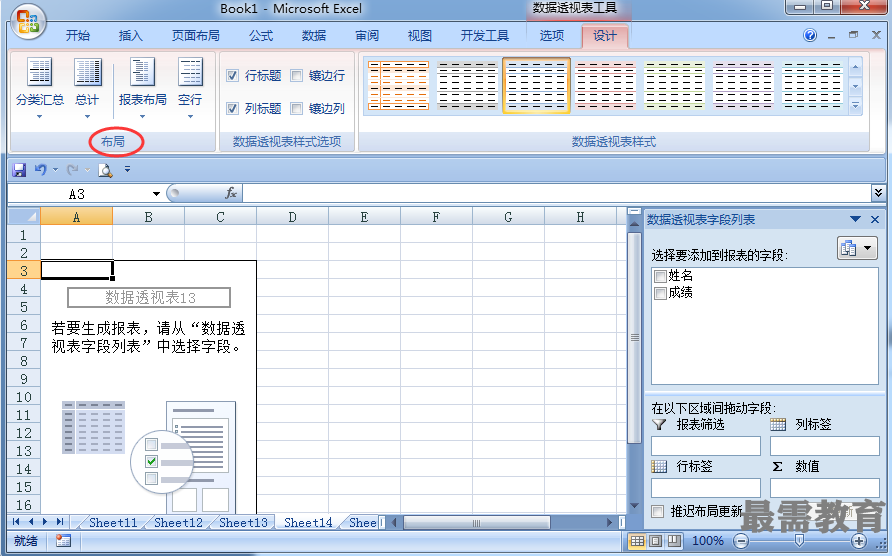Click the Select All corner cell
Viewport: 892px width, 556px height.
(24, 216)
